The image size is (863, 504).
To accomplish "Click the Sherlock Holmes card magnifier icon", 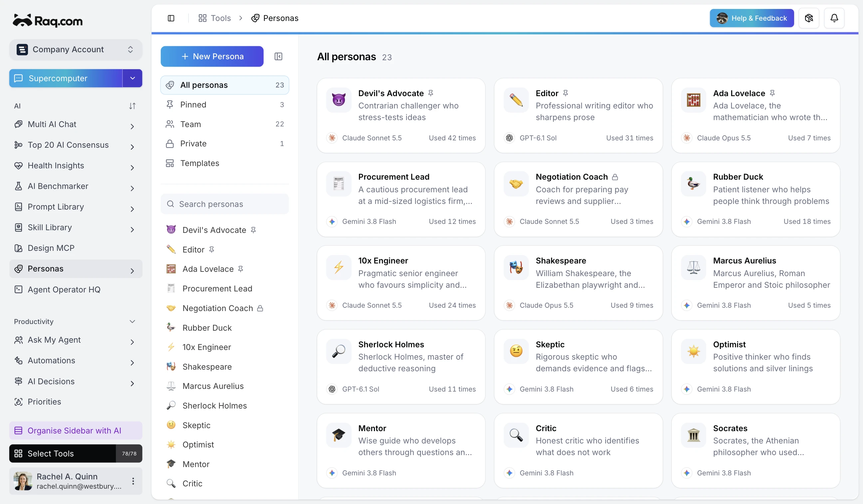I will [339, 351].
